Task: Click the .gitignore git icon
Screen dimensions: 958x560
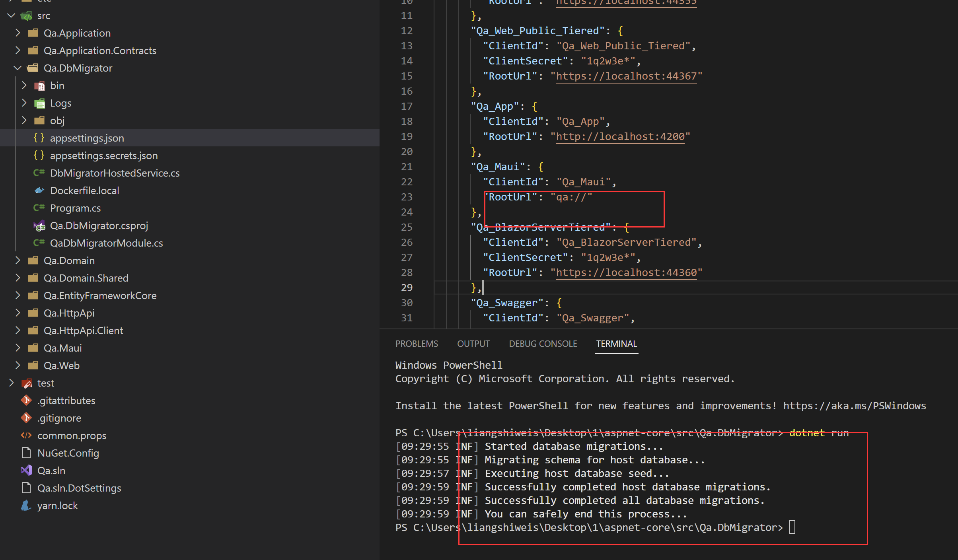Action: pyautogui.click(x=26, y=418)
